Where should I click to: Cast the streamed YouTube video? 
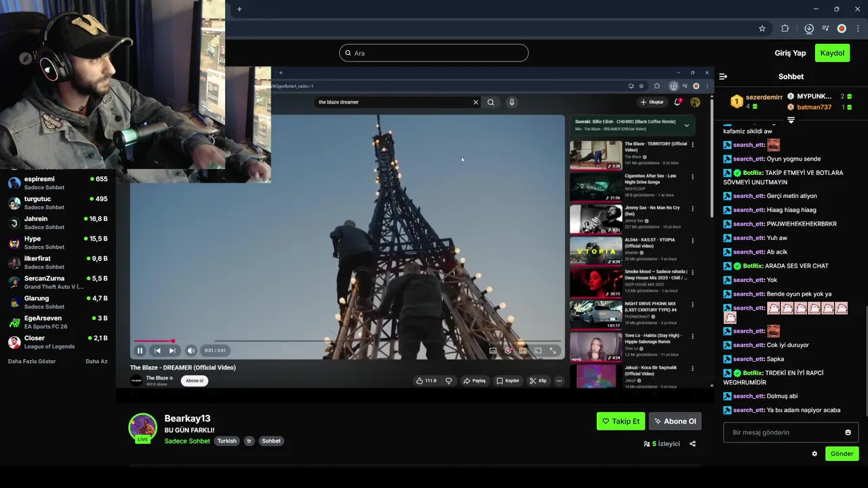point(538,350)
